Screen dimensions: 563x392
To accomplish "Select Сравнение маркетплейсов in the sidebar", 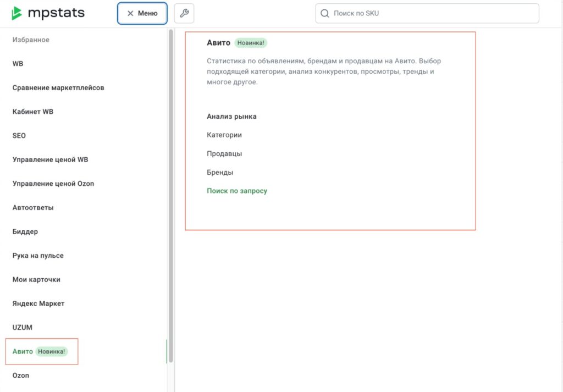I will (x=58, y=87).
